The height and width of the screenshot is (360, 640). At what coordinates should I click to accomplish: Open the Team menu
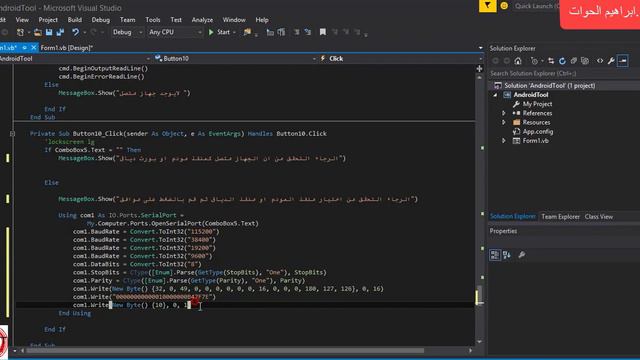(x=127, y=20)
